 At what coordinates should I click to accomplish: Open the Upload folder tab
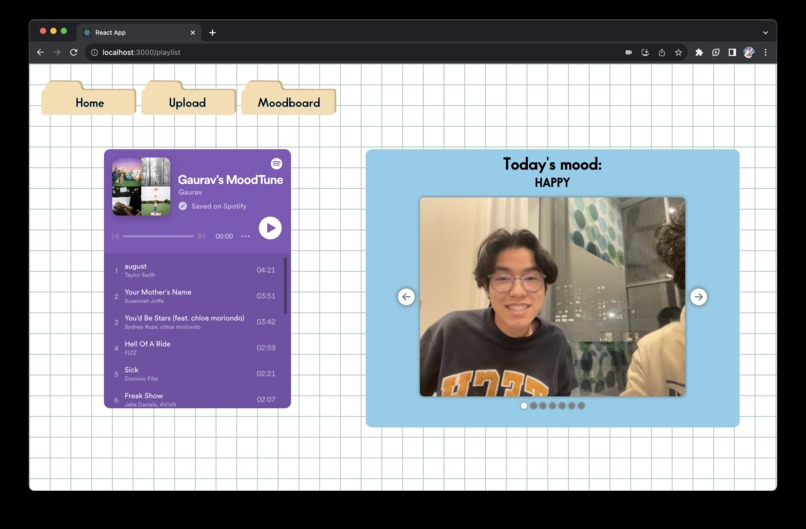[x=188, y=98]
